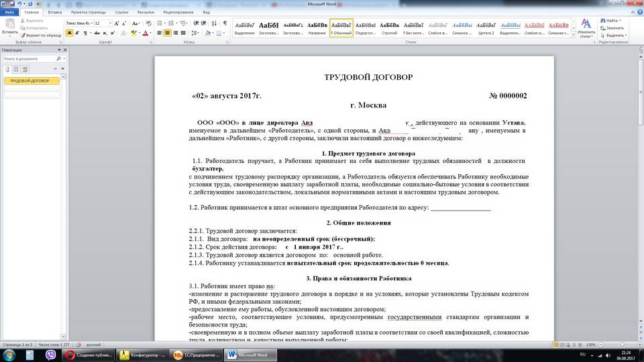Screen dimensions: 644x362
Task: Click the Sort icon
Action: tap(214, 23)
